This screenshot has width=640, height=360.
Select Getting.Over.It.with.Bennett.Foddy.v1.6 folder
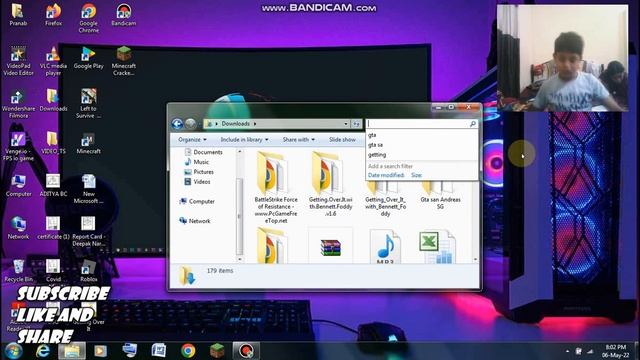click(330, 184)
